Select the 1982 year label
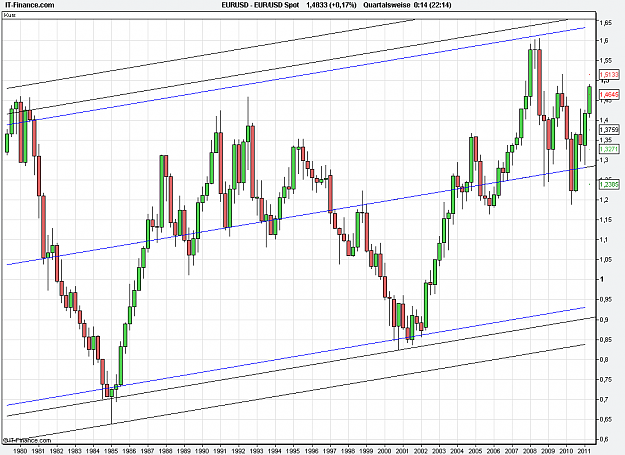 pos(57,451)
